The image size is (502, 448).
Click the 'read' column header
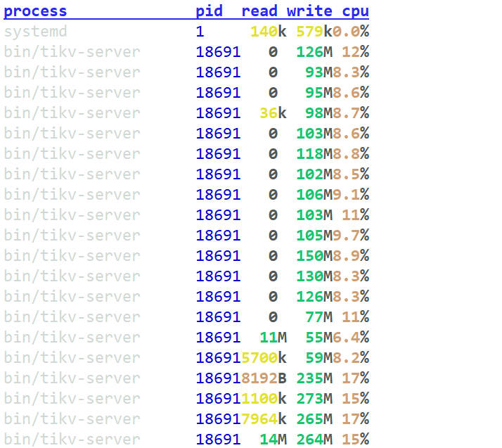pyautogui.click(x=259, y=11)
